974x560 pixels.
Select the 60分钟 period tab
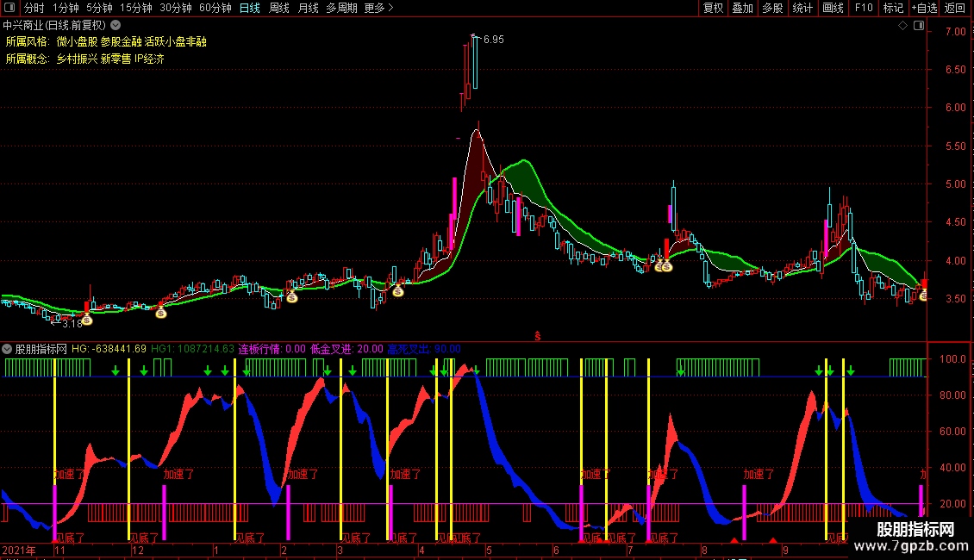pos(215,9)
